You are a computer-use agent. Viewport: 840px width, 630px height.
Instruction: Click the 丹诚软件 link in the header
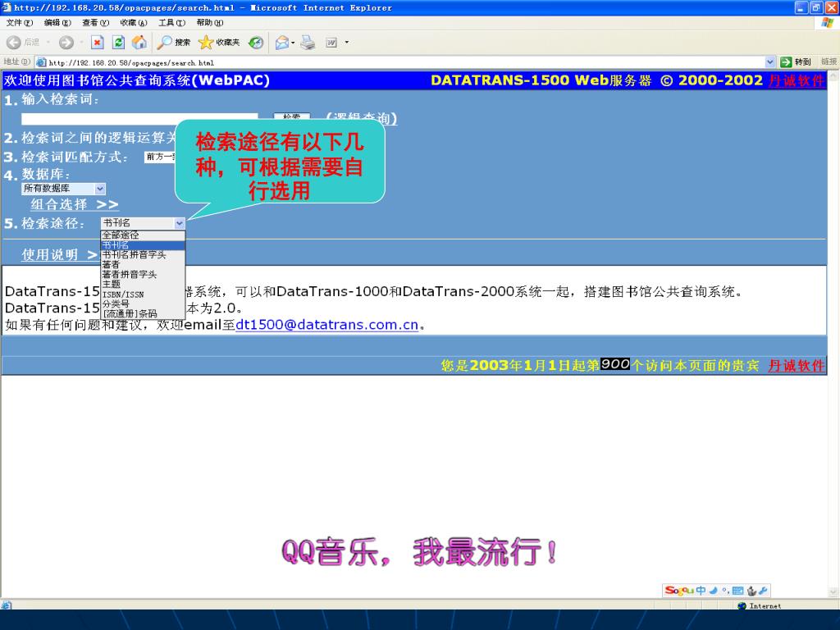797,80
